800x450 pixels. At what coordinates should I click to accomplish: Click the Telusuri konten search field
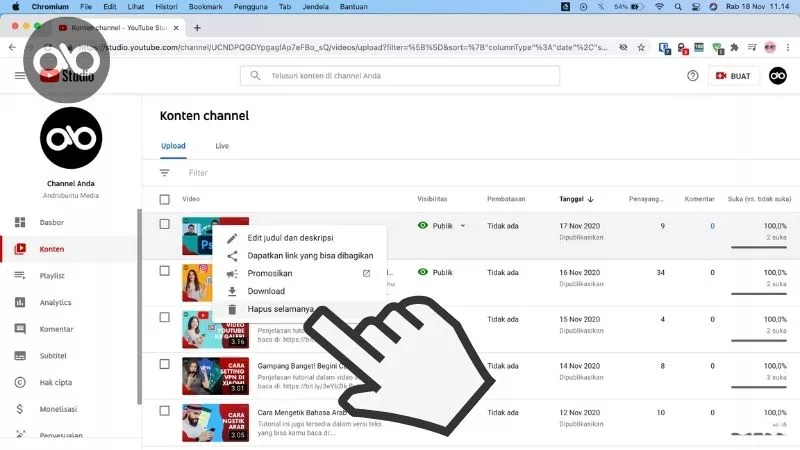point(400,76)
